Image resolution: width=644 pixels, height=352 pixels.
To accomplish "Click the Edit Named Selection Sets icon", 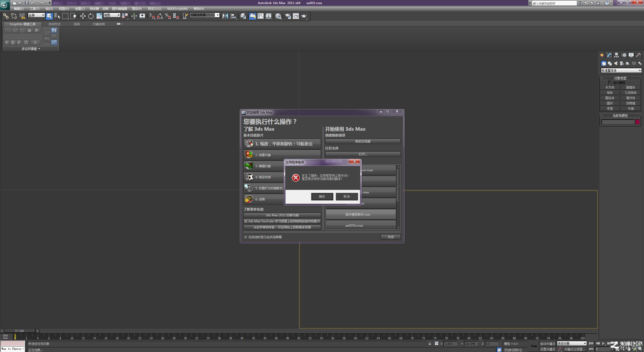I will (x=185, y=16).
